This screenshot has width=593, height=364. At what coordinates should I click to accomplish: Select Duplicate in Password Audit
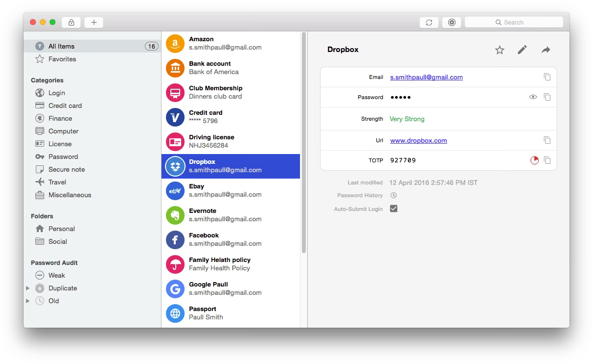(x=62, y=288)
